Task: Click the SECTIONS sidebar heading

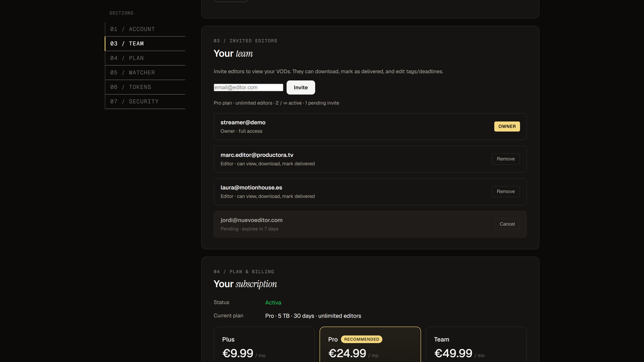Action: [121, 13]
